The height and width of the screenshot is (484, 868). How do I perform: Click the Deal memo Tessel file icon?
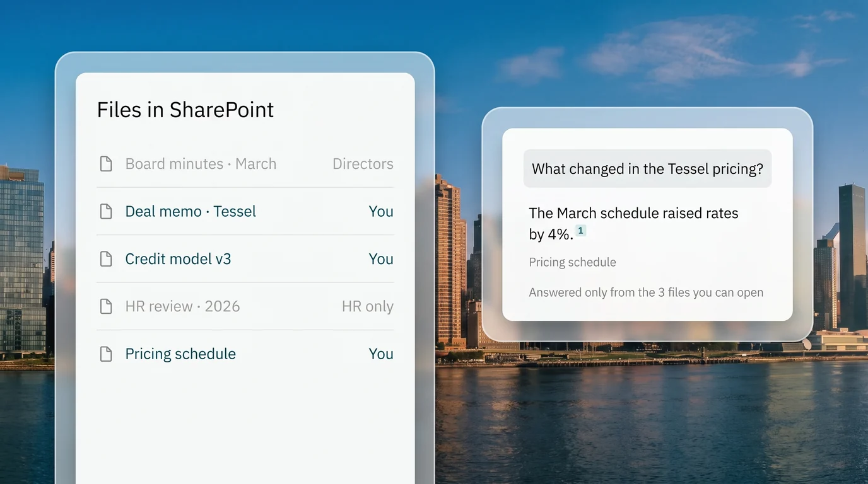(106, 211)
